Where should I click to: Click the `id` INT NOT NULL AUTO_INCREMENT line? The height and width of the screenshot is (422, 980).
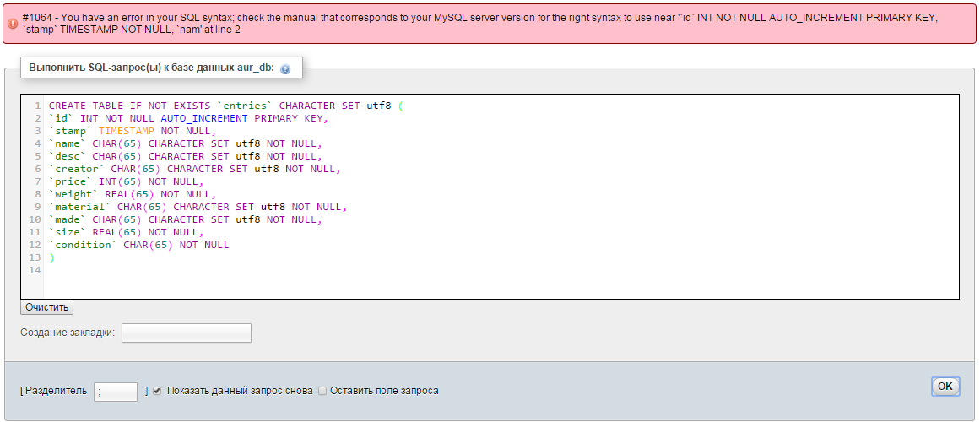pyautogui.click(x=188, y=118)
